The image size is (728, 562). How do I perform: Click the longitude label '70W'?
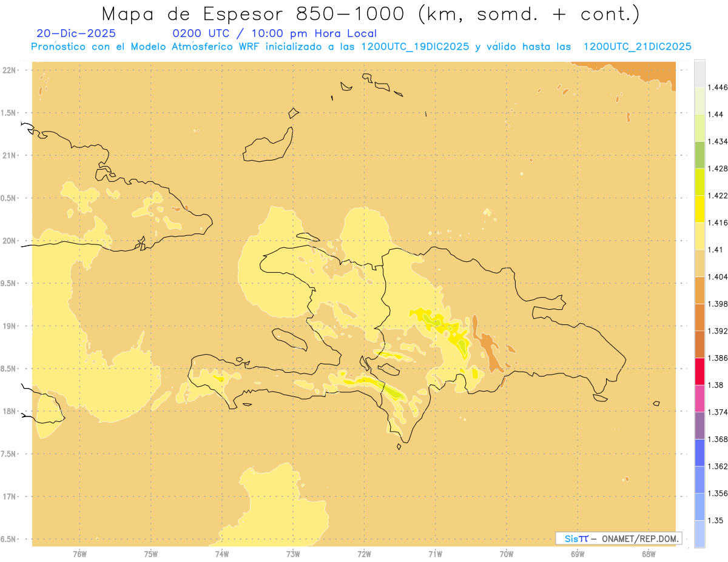507,554
